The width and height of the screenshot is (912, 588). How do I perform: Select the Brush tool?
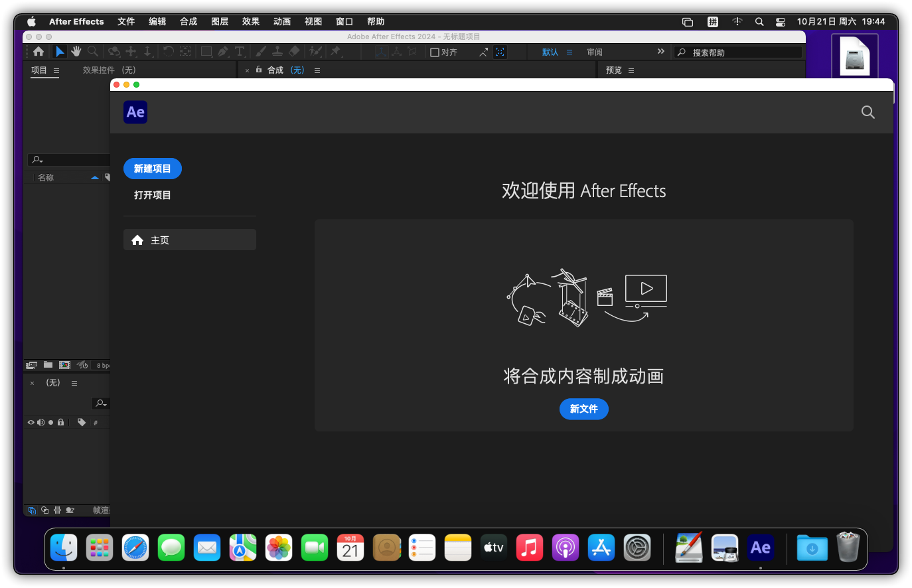(x=261, y=51)
